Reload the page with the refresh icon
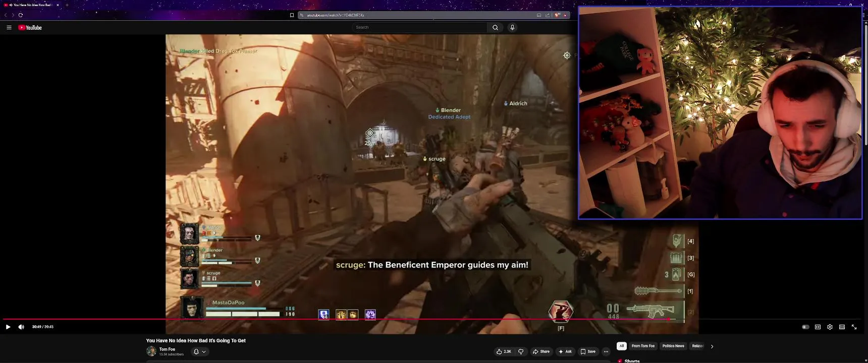868x363 pixels. pyautogui.click(x=21, y=15)
